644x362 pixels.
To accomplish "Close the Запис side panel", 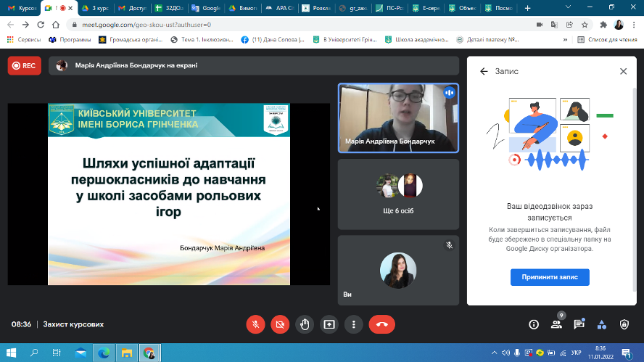I will point(623,71).
